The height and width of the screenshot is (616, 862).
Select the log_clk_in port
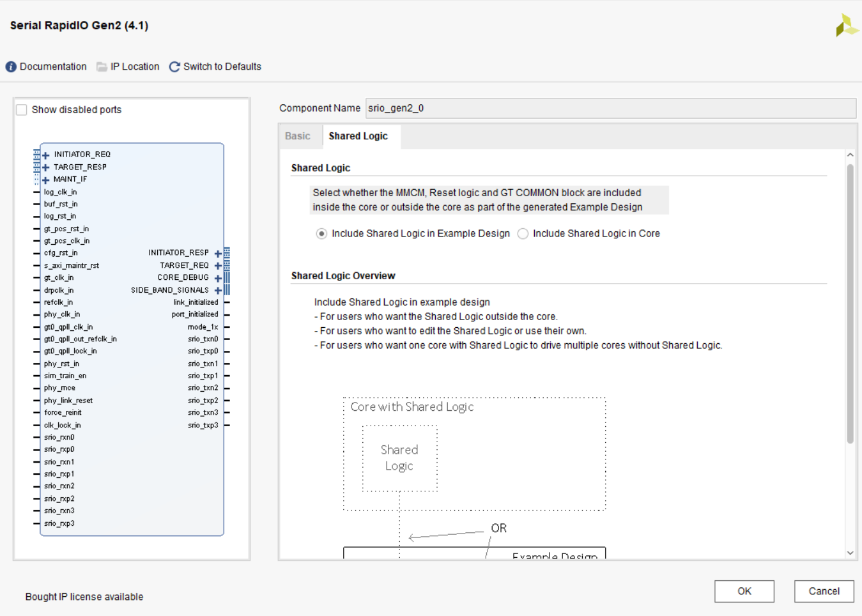point(60,192)
